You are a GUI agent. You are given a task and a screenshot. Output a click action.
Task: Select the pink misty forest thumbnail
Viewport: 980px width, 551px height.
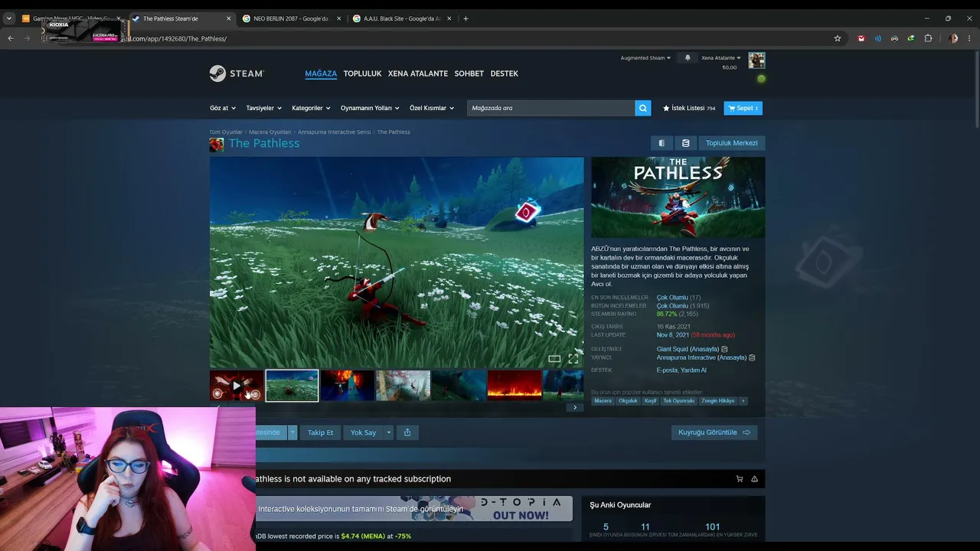tap(403, 386)
